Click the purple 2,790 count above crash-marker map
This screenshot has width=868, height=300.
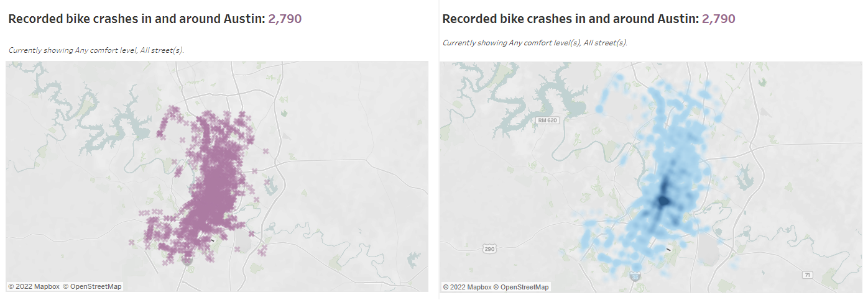285,19
